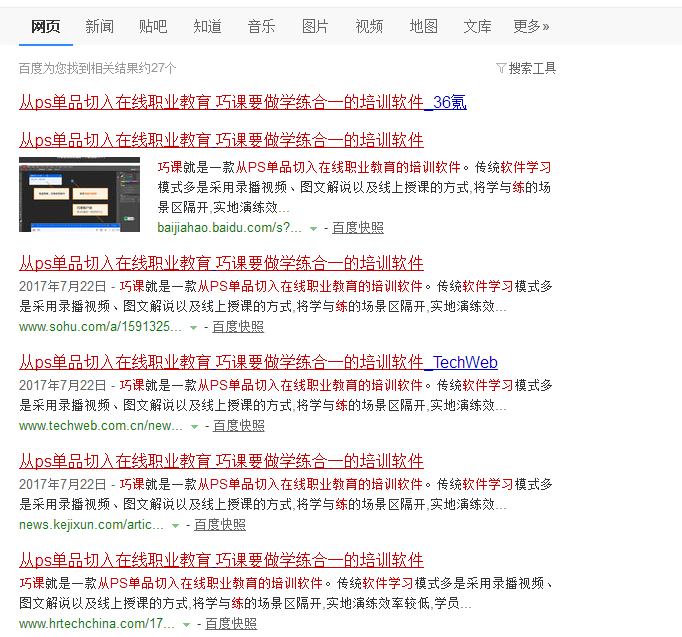Open 百度快照 for hrtechchina result

(231, 624)
